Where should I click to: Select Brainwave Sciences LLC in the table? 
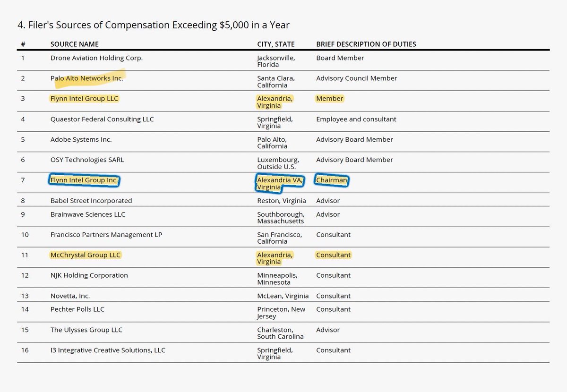pos(88,214)
